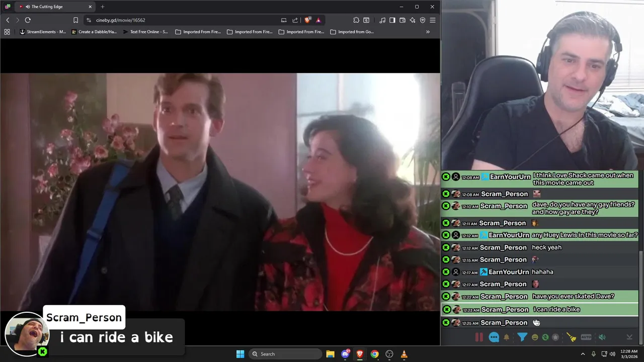Open the extensions puzzle icon
Image resolution: width=644 pixels, height=362 pixels.
[x=356, y=20]
